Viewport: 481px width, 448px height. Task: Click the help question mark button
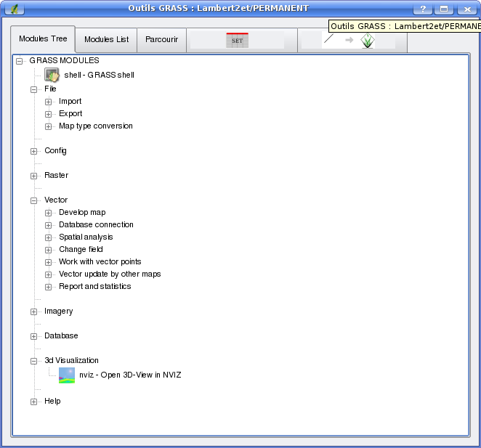[x=422, y=9]
